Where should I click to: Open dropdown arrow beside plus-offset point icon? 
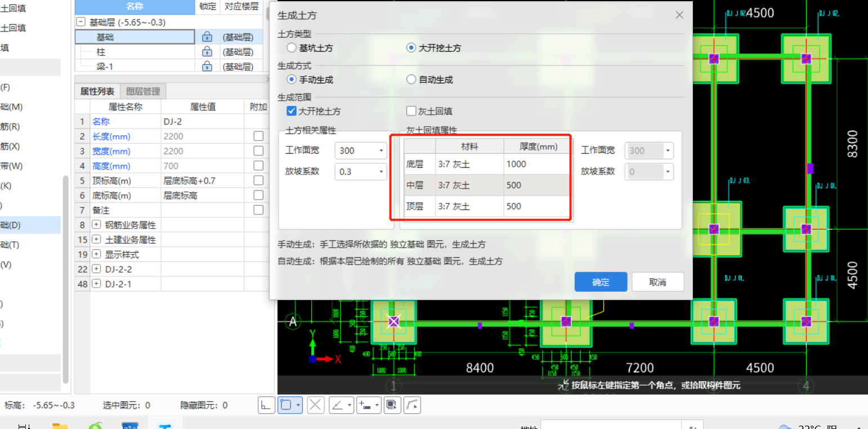[377, 405]
